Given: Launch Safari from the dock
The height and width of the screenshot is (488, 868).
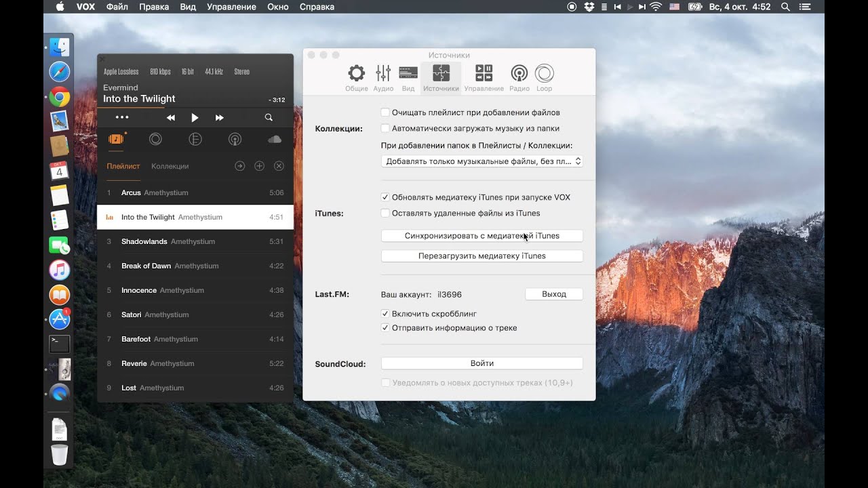Looking at the screenshot, I should (60, 72).
